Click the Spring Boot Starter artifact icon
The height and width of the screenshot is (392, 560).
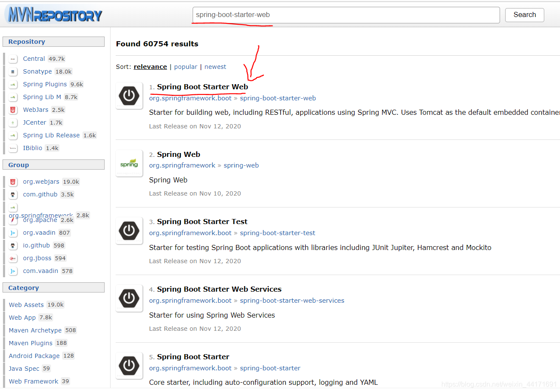129,366
